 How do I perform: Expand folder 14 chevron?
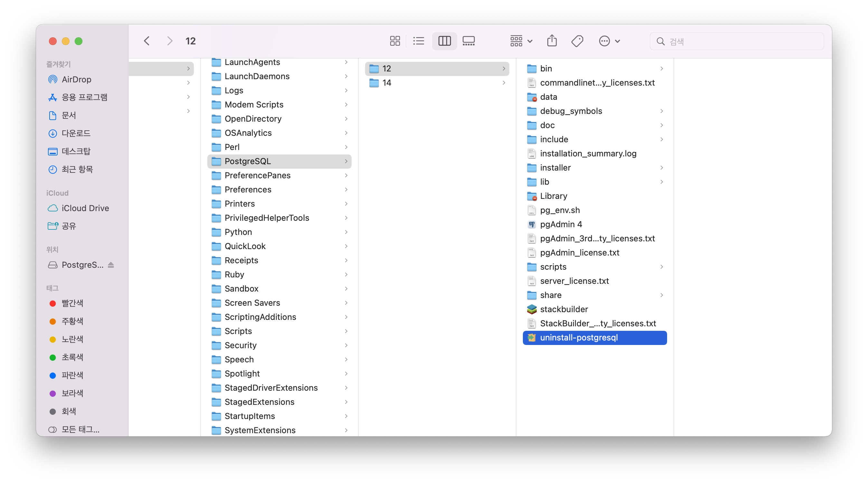(504, 83)
